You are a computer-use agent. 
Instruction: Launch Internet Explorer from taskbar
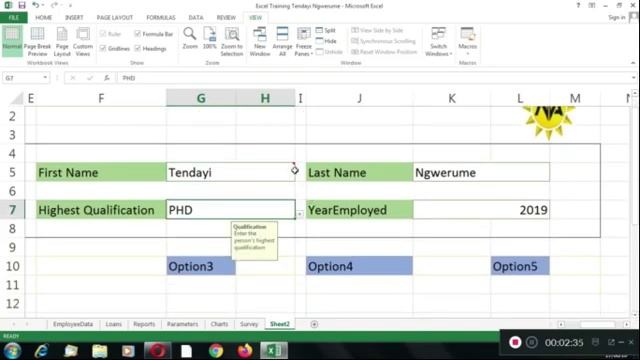(41, 351)
